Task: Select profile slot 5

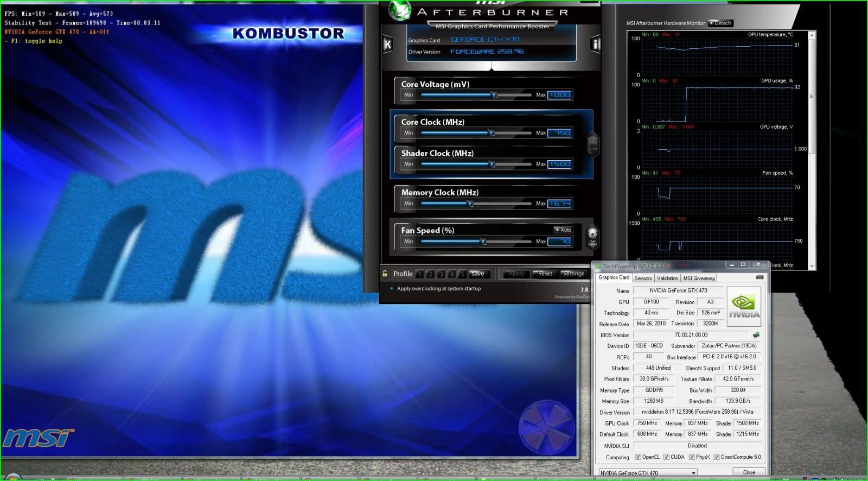Action: (x=462, y=274)
